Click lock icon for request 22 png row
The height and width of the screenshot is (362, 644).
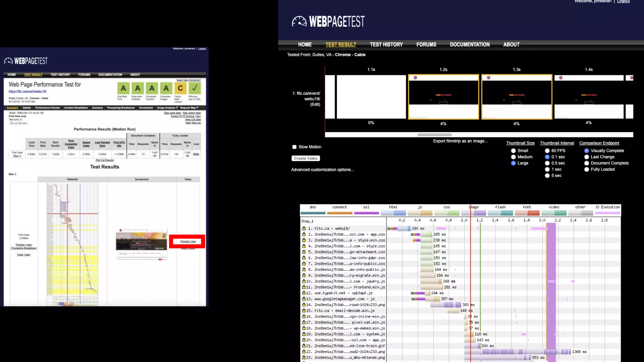pyautogui.click(x=304, y=352)
